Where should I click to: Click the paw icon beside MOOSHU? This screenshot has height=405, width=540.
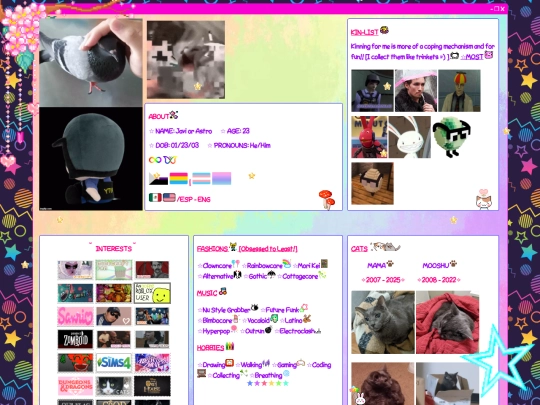coord(453,264)
